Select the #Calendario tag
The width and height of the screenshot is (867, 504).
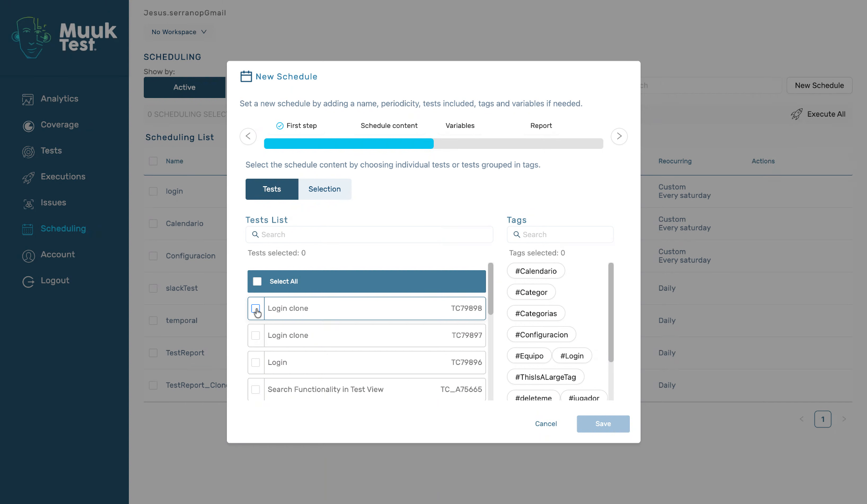point(536,271)
